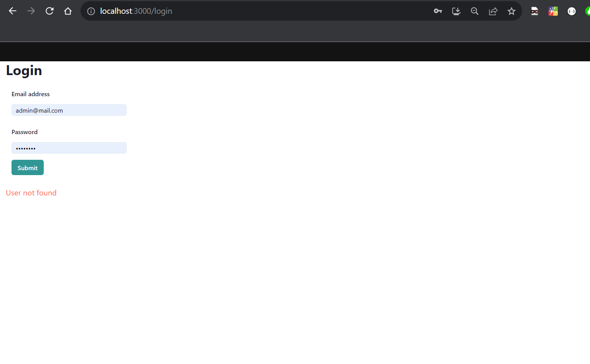Toggle focus on the Email address field
Image resolution: width=590 pixels, height=364 pixels.
click(69, 110)
